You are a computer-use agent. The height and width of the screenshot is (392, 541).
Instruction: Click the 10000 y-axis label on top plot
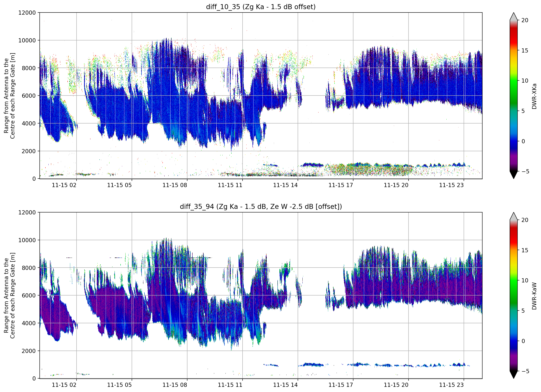27,41
